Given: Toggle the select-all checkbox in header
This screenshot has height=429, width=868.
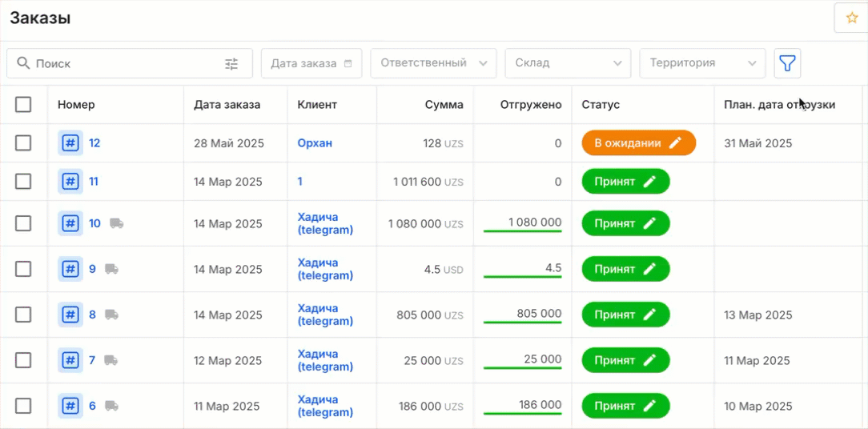Looking at the screenshot, I should [x=23, y=104].
